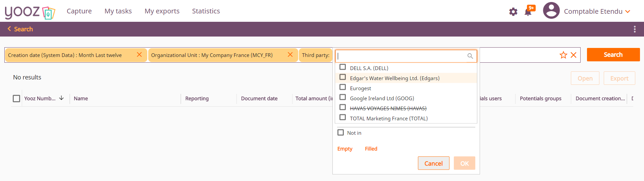Save search with the star icon
This screenshot has height=181, width=644.
(x=563, y=55)
